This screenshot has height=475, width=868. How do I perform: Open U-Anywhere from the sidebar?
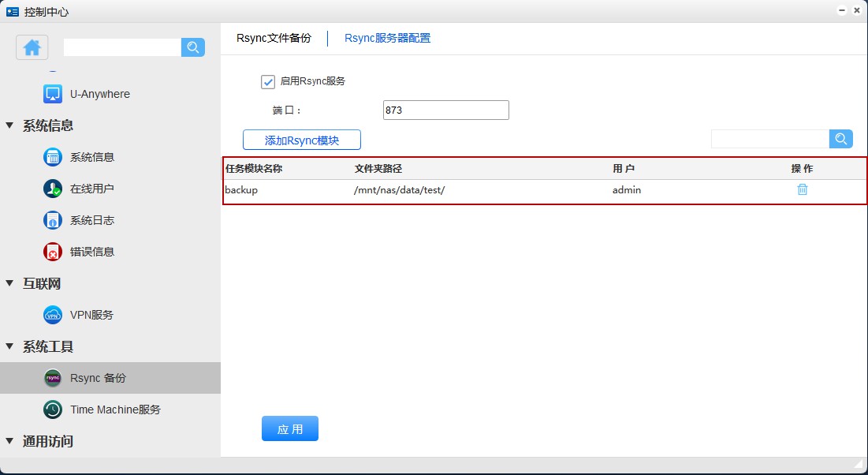[x=99, y=94]
